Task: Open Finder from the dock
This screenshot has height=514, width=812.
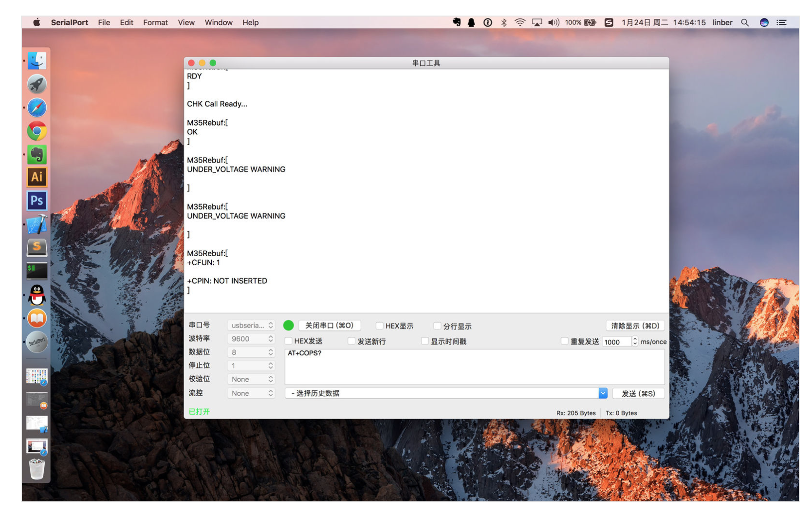Action: pos(37,61)
